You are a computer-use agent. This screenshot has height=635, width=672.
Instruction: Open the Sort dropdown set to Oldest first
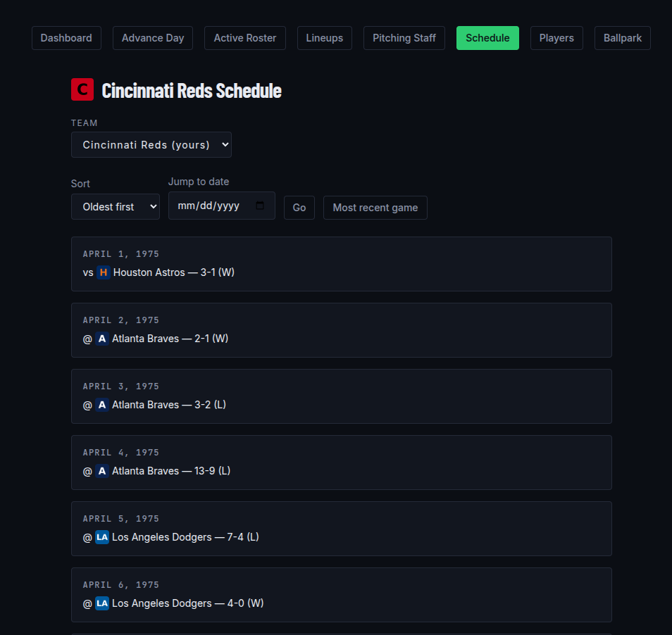(116, 207)
